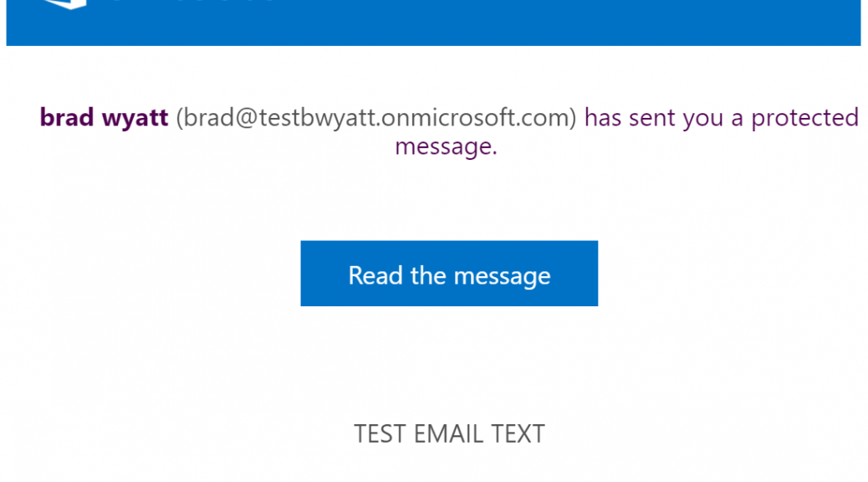Screen dimensions: 868x482
Task: Click the opening parenthesis before the email
Action: (179, 118)
